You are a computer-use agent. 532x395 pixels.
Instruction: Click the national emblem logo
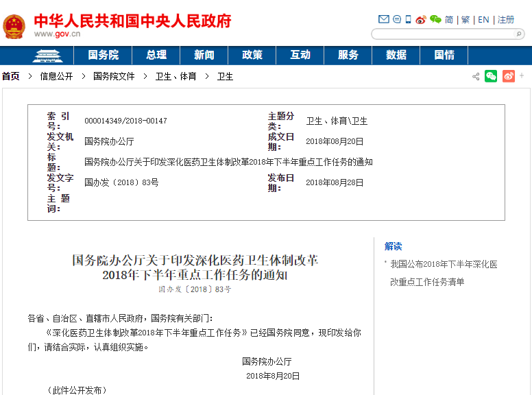click(14, 26)
